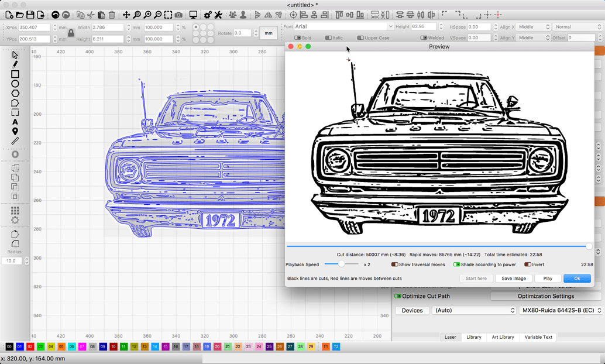The image size is (605, 364).
Task: Activate the Text tool
Action: click(x=14, y=122)
